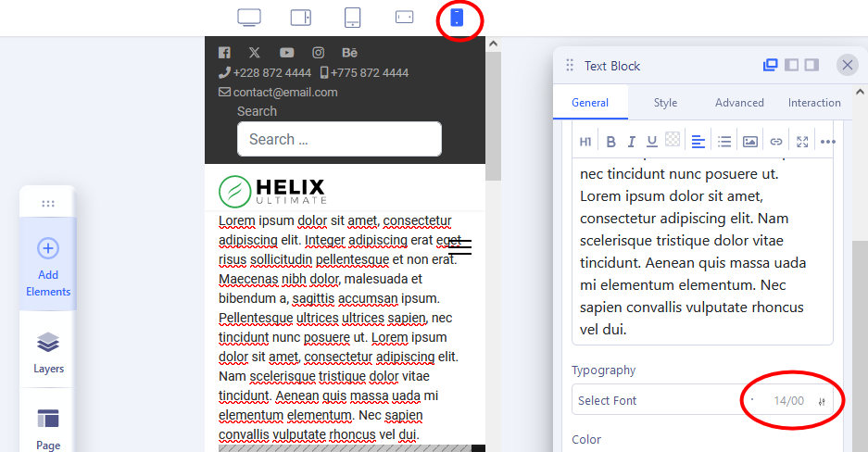Toggle bold formatting
Viewport: 868px width, 452px height.
pos(610,142)
